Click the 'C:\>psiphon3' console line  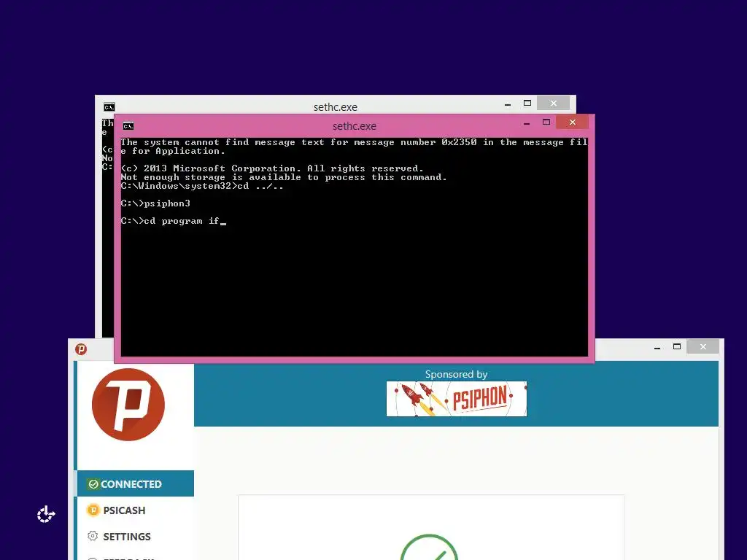click(x=155, y=203)
